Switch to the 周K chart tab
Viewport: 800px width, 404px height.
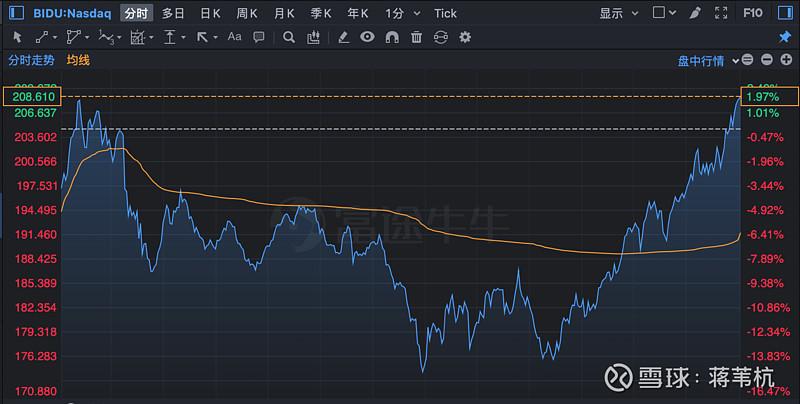247,13
